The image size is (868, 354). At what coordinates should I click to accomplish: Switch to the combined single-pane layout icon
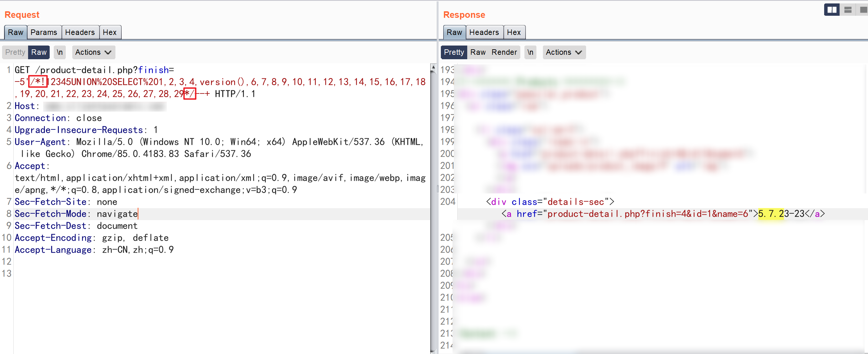(x=863, y=10)
